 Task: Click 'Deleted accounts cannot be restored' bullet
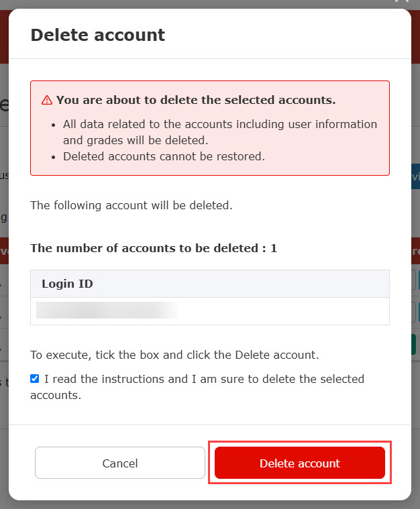(164, 156)
